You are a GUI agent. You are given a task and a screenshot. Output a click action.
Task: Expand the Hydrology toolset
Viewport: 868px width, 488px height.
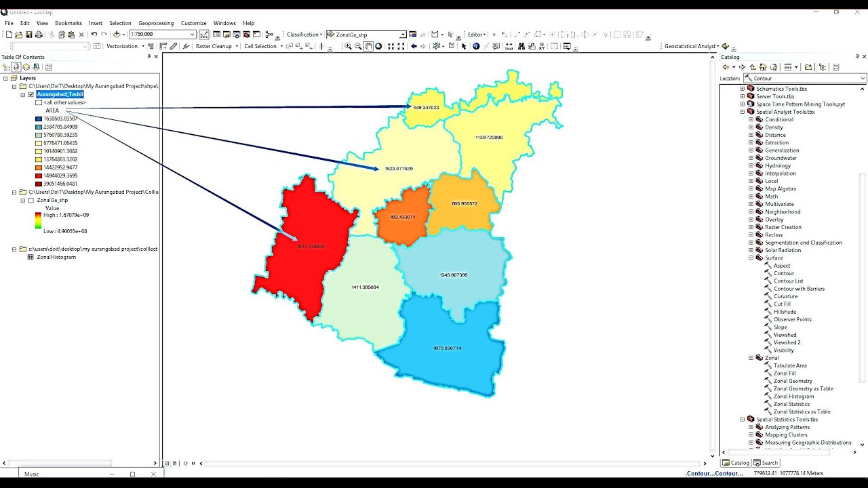tap(751, 165)
